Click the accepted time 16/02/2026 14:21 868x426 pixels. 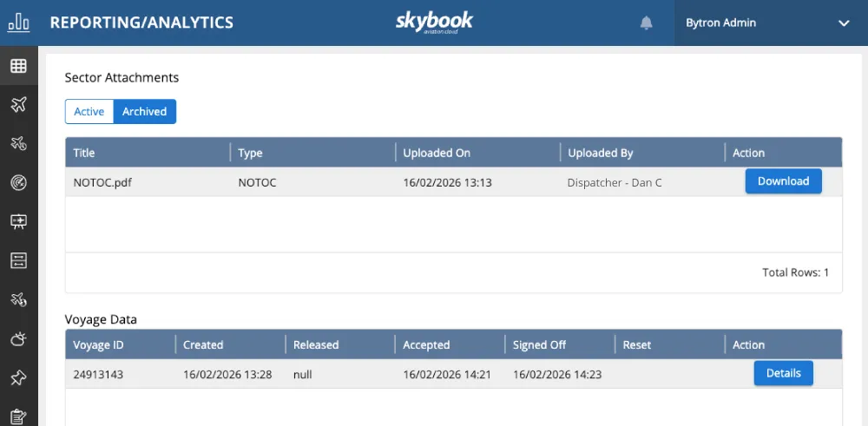click(x=447, y=375)
